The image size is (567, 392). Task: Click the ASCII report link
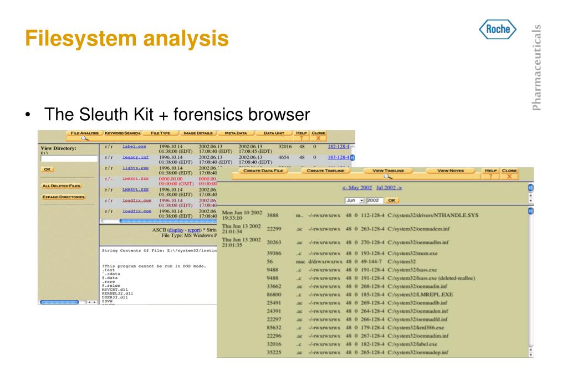(194, 230)
